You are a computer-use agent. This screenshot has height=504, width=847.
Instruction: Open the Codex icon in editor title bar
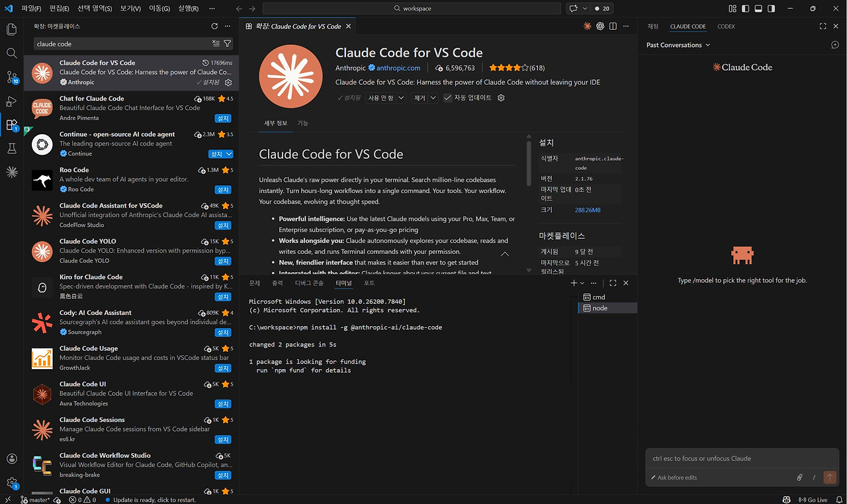point(600,26)
